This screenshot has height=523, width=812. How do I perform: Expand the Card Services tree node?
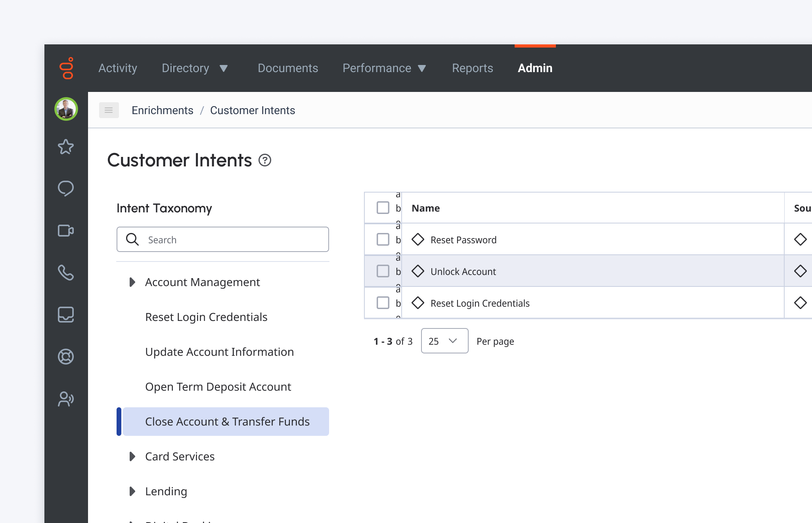click(x=132, y=456)
